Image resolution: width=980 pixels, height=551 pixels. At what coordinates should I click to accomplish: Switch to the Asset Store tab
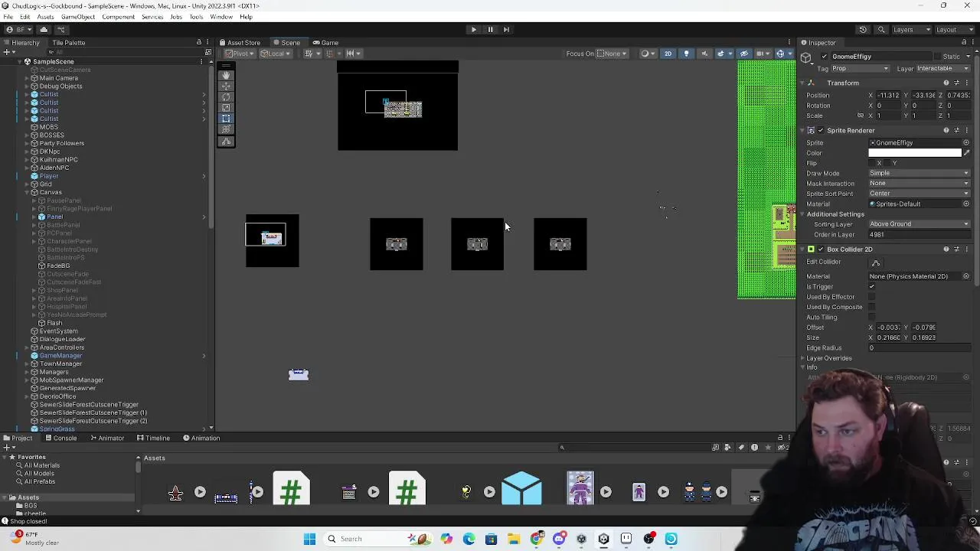(x=240, y=43)
